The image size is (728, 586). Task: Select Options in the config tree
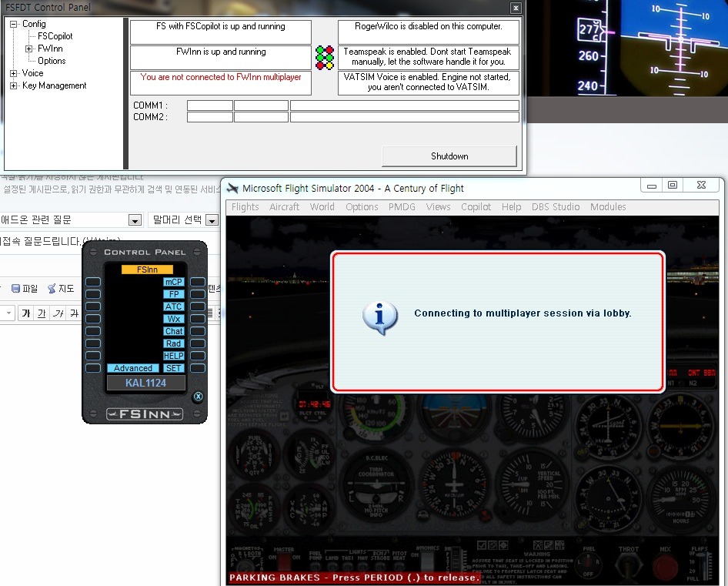(52, 61)
